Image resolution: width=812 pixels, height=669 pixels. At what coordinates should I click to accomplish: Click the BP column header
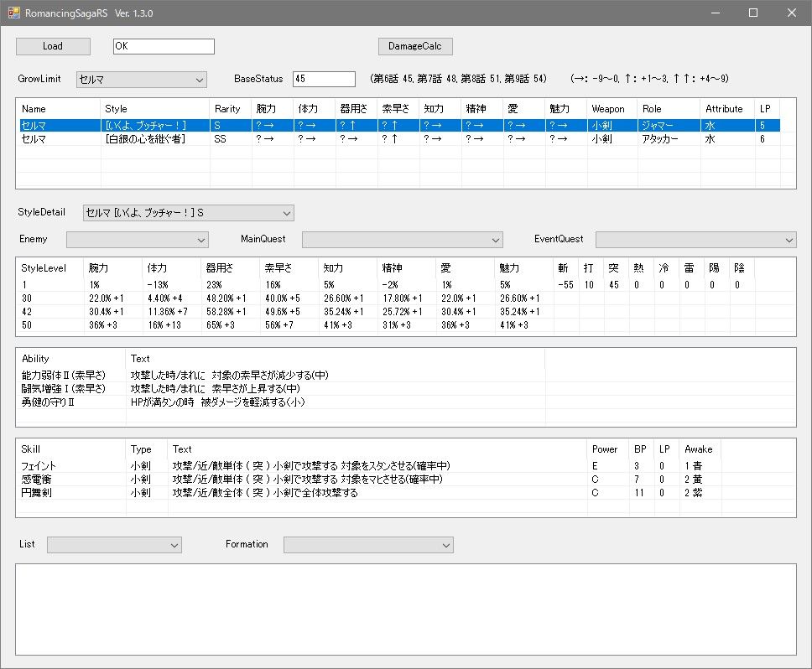pos(643,449)
